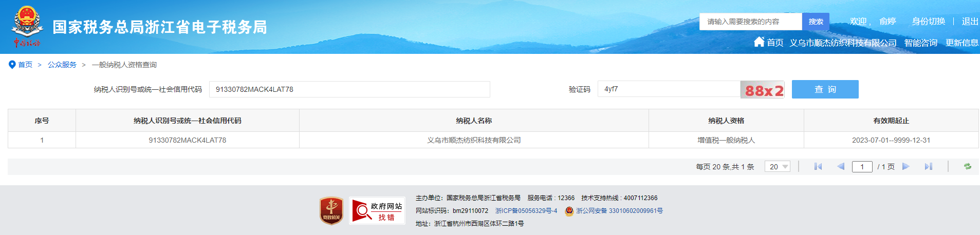Open the 更新信息 menu item
This screenshot has width=980, height=235.
[961, 43]
